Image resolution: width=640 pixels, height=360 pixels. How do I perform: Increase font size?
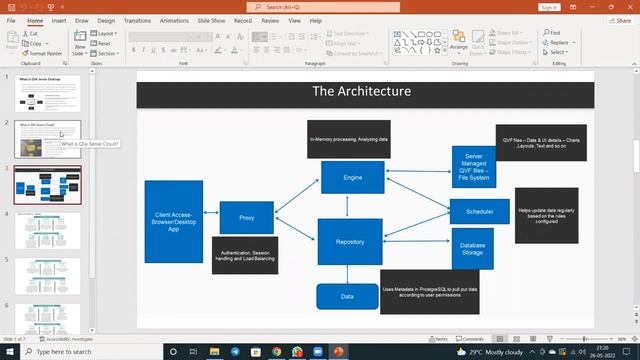[218, 37]
